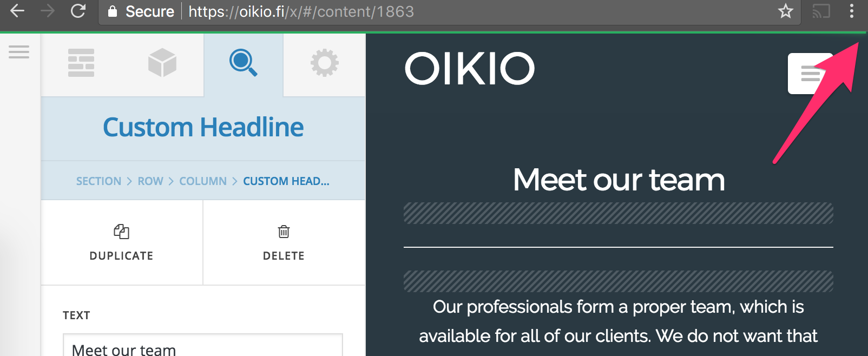Toggle the left sidebar hamburger icon
Viewport: 868px width, 356px height.
pos(19,52)
